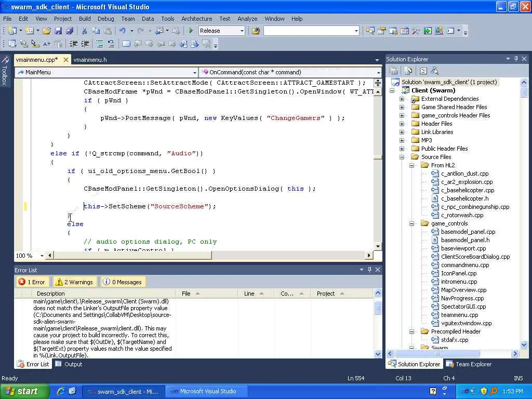Expand the Header Files folder node

point(402,124)
